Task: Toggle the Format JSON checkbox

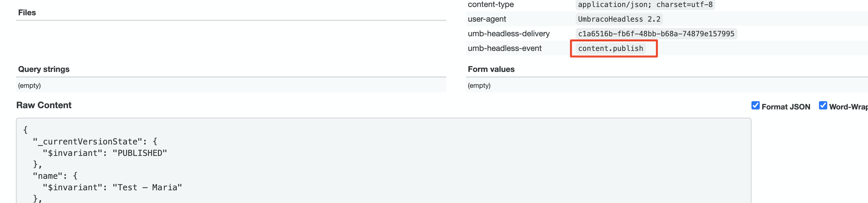Action: (756, 106)
